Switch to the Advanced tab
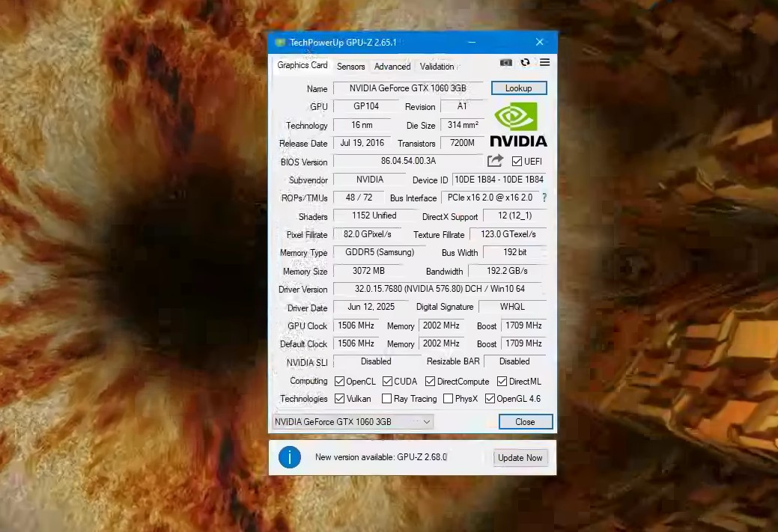Screen dimensions: 778x532 pos(392,66)
